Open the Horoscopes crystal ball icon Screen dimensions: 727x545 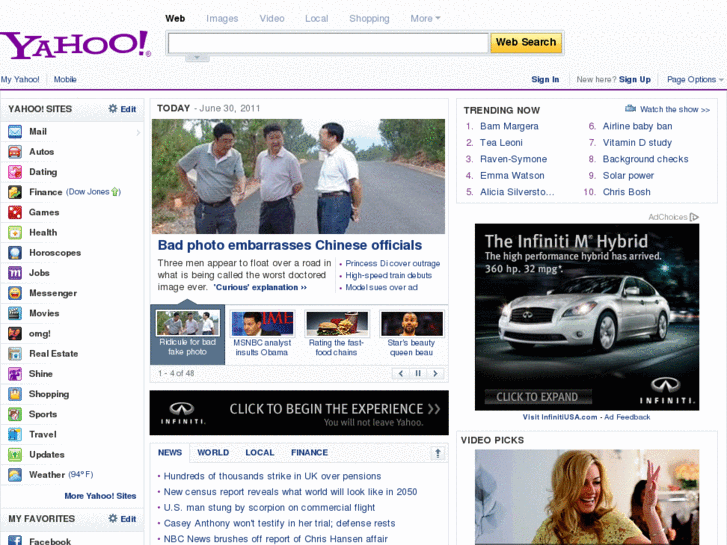point(15,253)
